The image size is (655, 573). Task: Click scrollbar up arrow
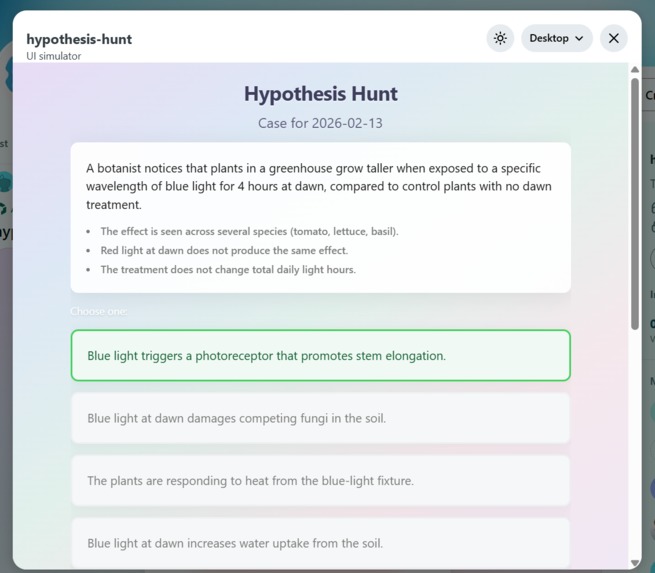click(635, 69)
